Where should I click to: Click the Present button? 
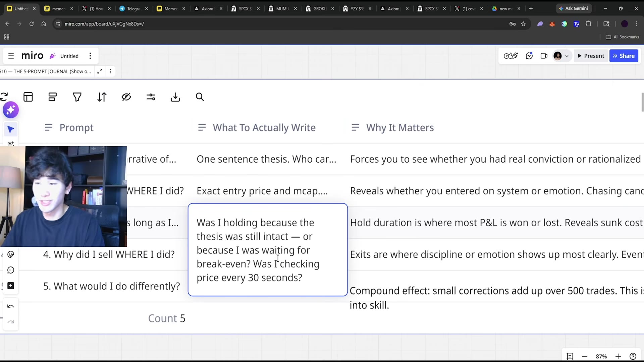(591, 56)
